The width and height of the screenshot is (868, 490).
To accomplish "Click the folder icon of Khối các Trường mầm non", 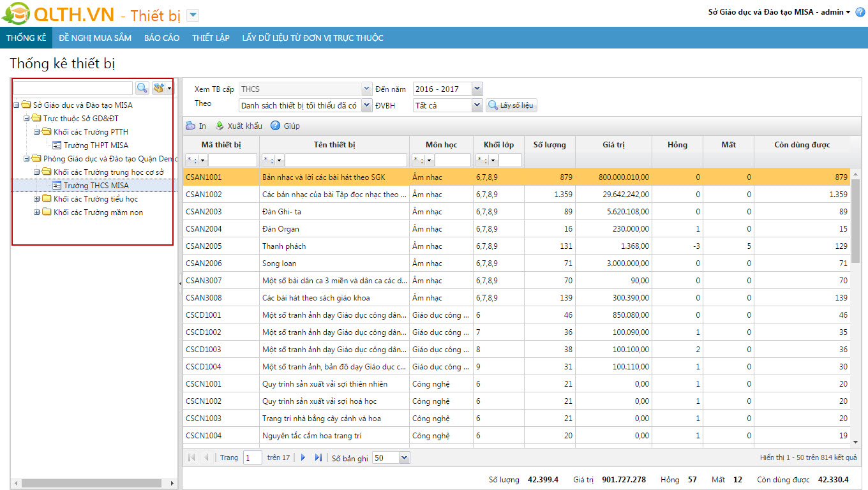I will 47,212.
